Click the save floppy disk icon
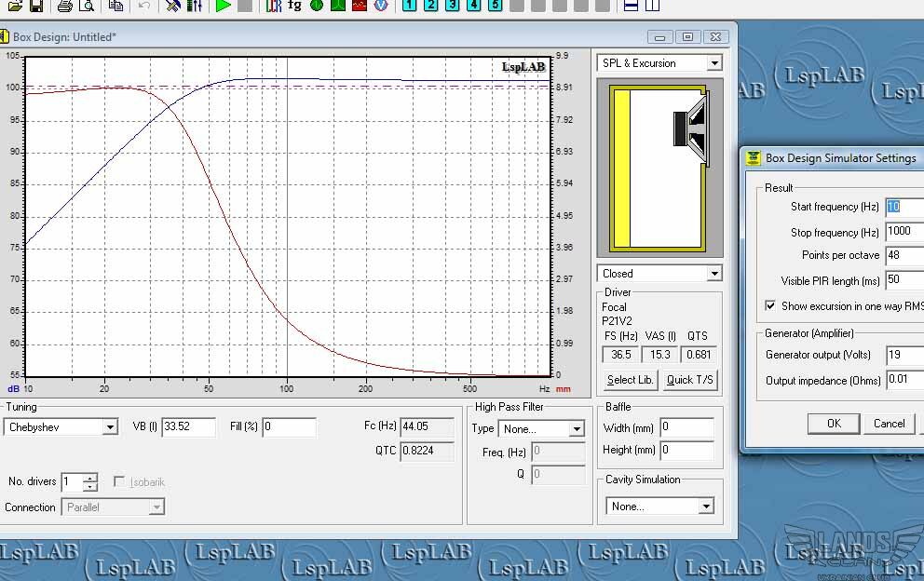Image resolution: width=924 pixels, height=581 pixels. coord(36,6)
